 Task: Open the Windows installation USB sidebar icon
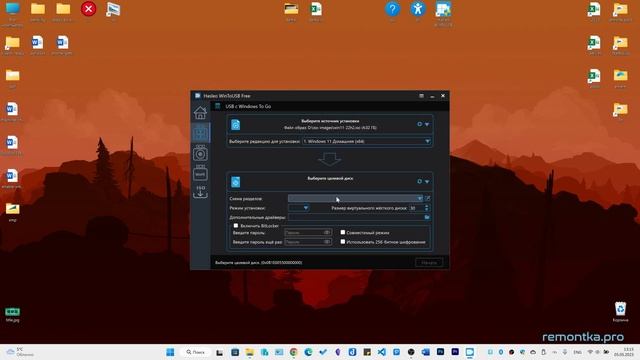coord(200,153)
